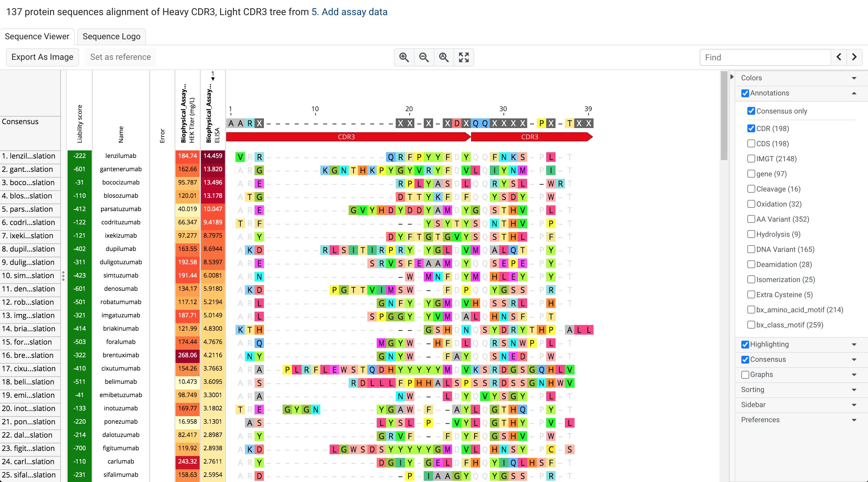Reset zoom with the fit magnifier icon

(444, 57)
